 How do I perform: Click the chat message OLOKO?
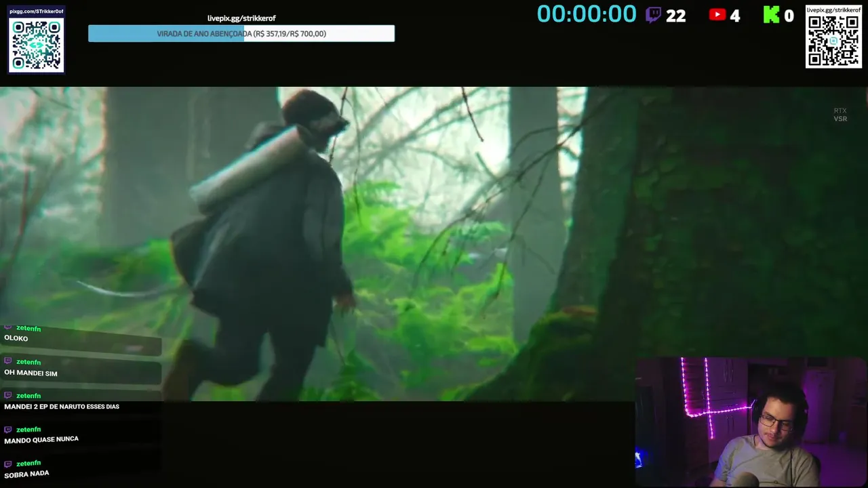click(x=16, y=338)
